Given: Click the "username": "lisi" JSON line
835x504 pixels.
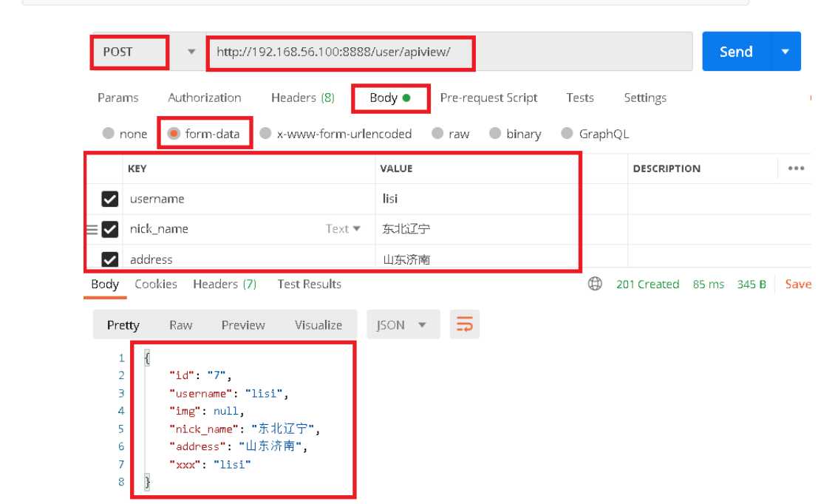Looking at the screenshot, I should click(229, 393).
